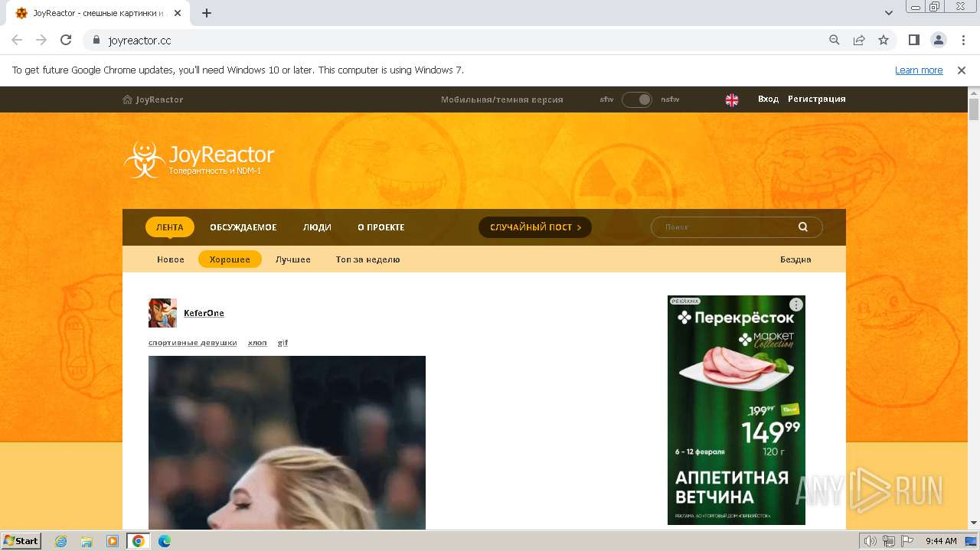Open the О ПРОЕКТЕ menu item
Screen dimensions: 980x551
[381, 227]
